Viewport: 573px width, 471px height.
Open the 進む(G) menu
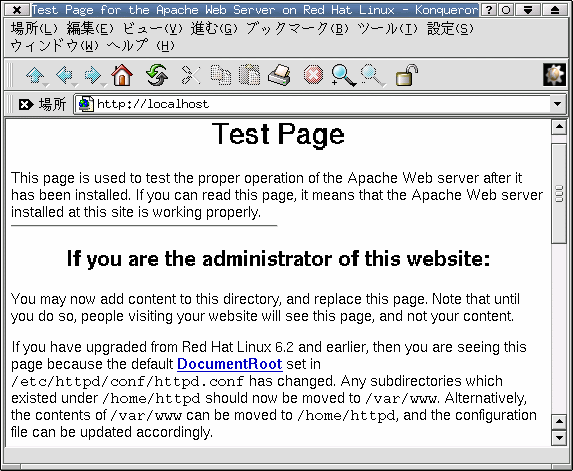(x=214, y=29)
